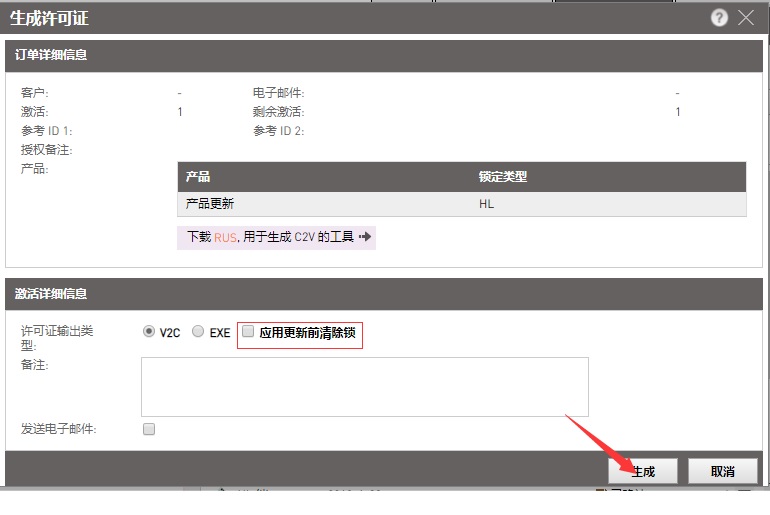This screenshot has width=770, height=515.
Task: Click the HL lock type cell
Action: tap(487, 203)
